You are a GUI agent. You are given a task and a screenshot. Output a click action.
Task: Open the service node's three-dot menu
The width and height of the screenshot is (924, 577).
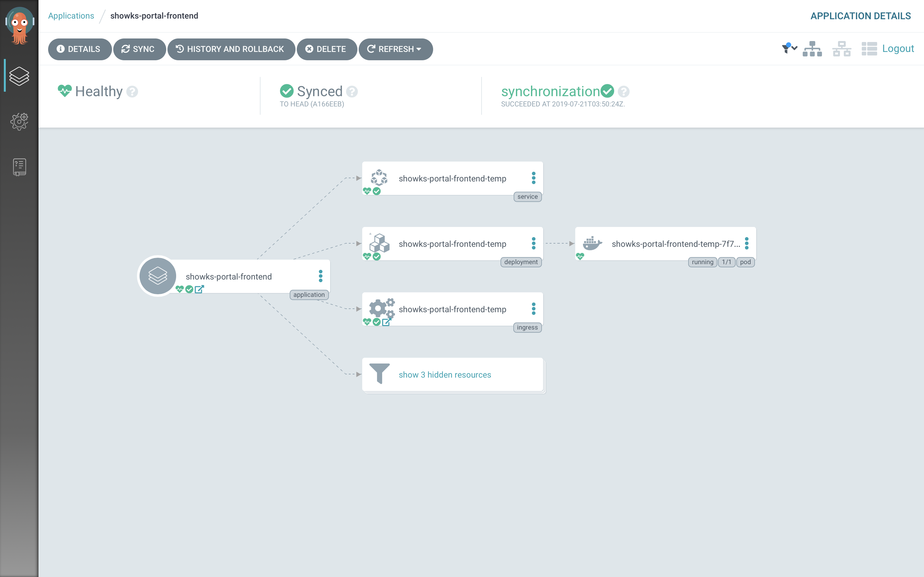click(x=534, y=178)
